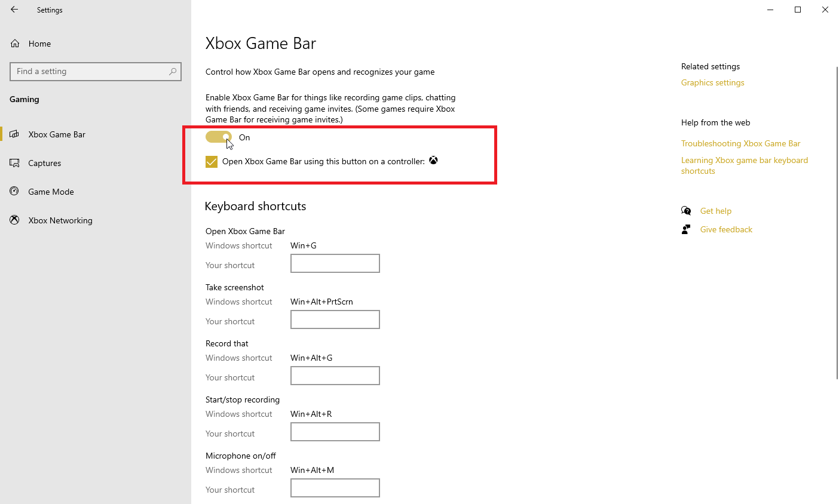Open the Xbox Networking settings page
This screenshot has width=839, height=504.
tap(96, 220)
